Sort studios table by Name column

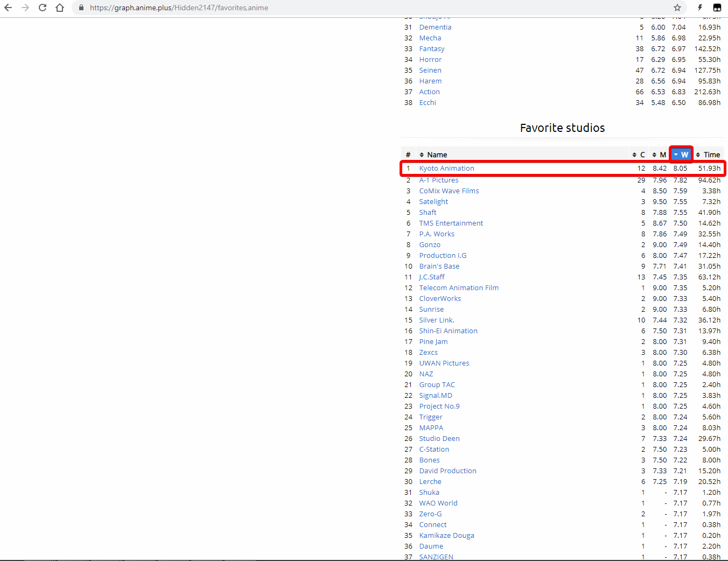pos(437,155)
